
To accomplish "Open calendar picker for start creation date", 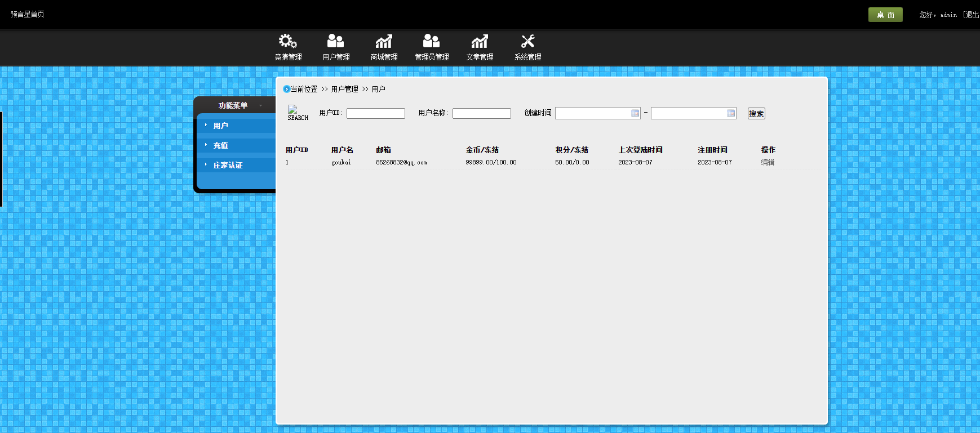I will (635, 113).
